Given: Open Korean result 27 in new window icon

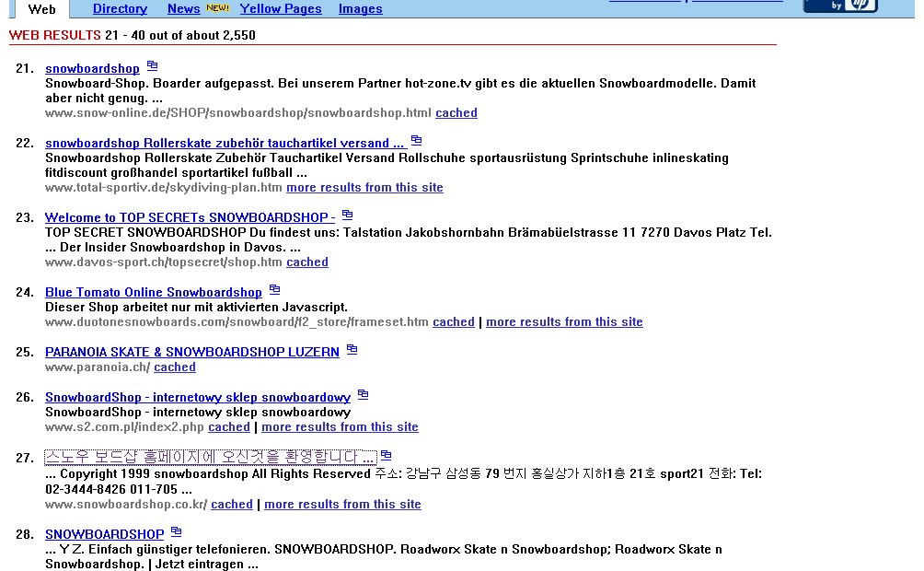Looking at the screenshot, I should (x=386, y=455).
